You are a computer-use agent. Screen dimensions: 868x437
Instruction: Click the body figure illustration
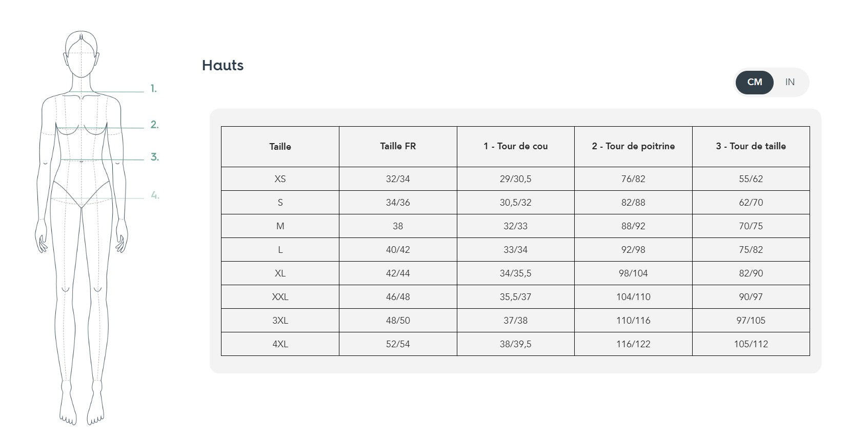coord(82,228)
